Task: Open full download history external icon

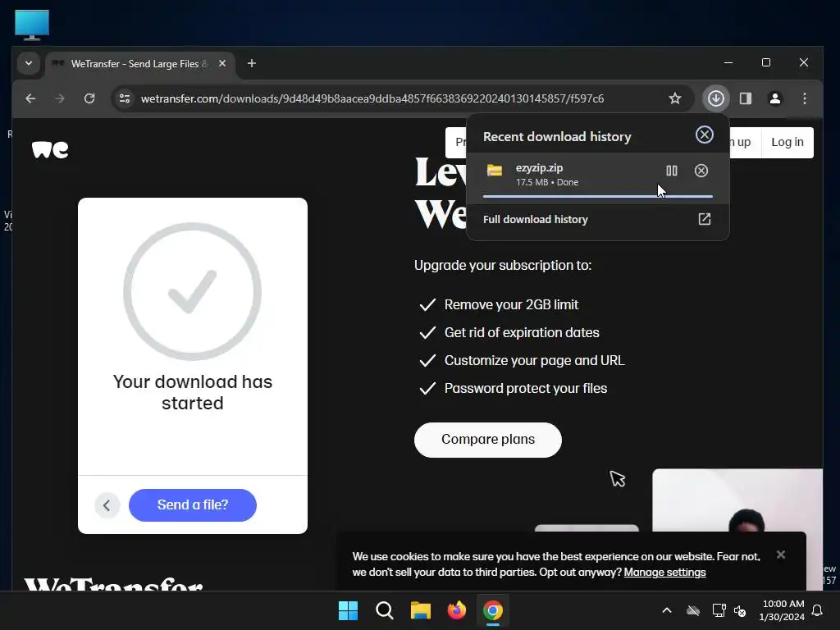Action: (704, 219)
